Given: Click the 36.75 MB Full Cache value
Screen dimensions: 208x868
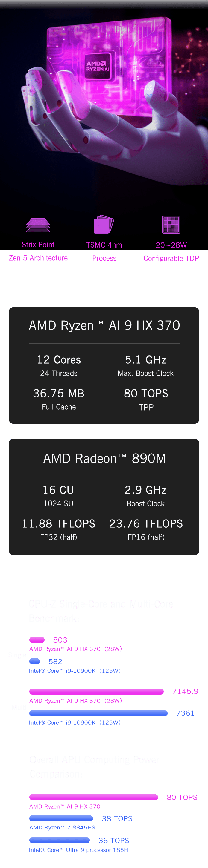Looking at the screenshot, I should (59, 394).
